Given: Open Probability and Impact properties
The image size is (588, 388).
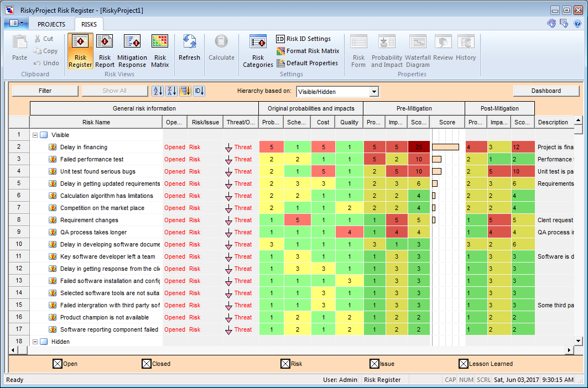Looking at the screenshot, I should coord(387,51).
